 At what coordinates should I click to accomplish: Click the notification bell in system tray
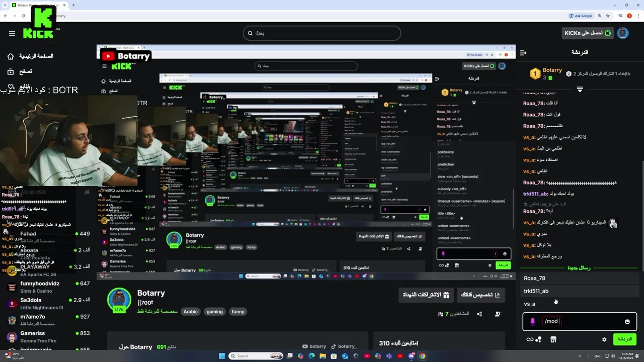click(x=637, y=356)
